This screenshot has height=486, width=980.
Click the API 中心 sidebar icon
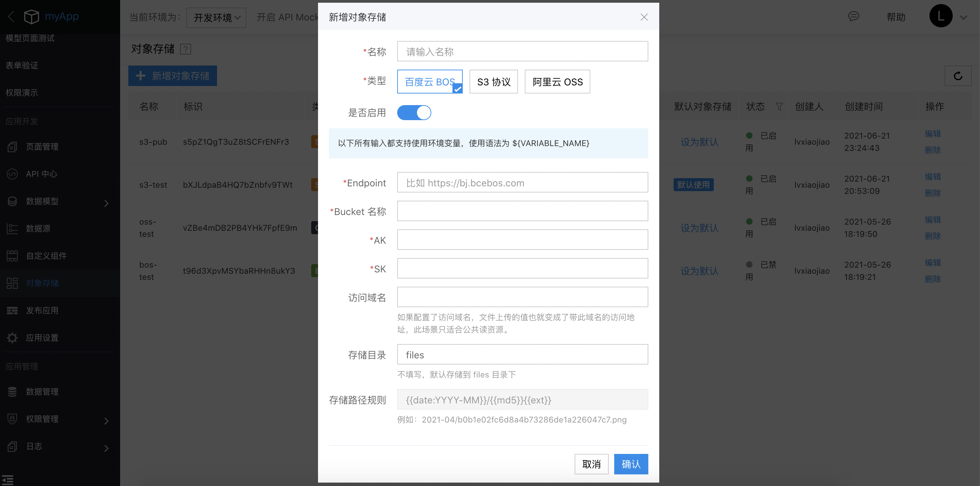[x=12, y=174]
